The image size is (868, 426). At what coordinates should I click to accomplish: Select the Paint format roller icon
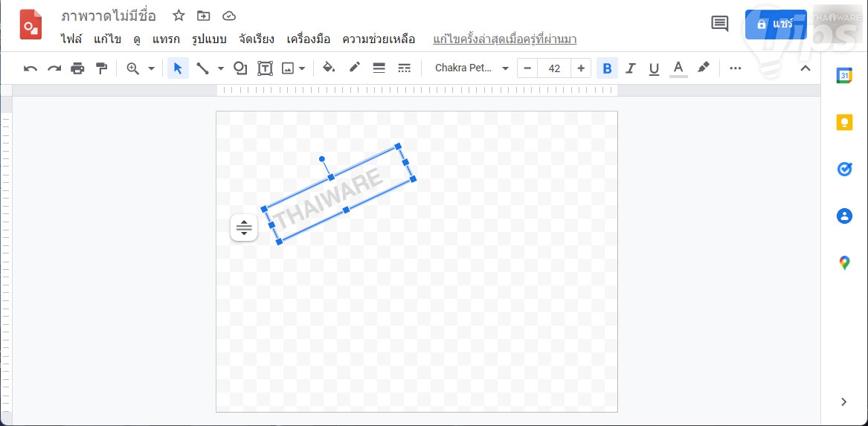101,68
